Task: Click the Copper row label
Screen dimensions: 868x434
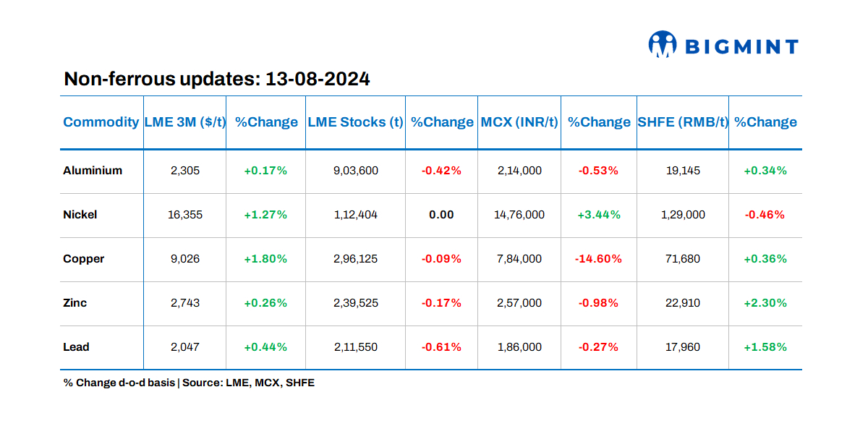Action: tap(84, 259)
